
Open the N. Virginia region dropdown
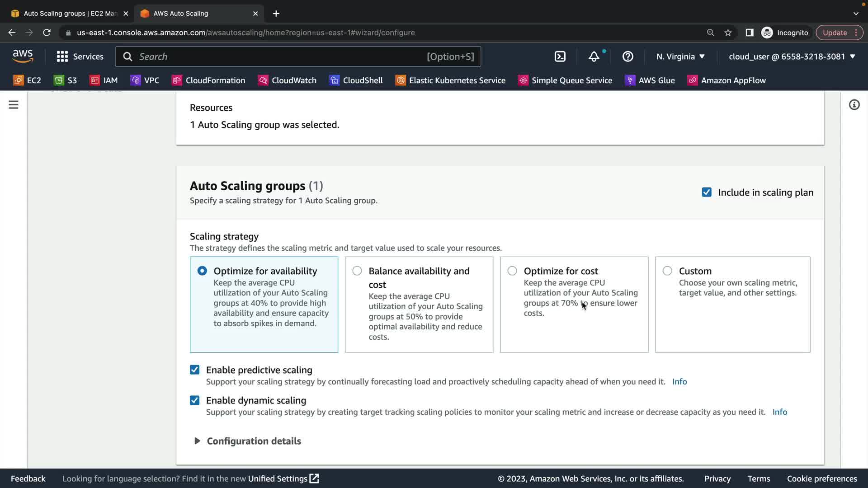tap(680, 56)
